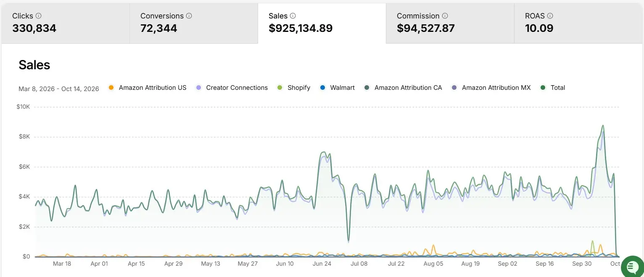Click the $8K y-axis label

click(x=24, y=137)
